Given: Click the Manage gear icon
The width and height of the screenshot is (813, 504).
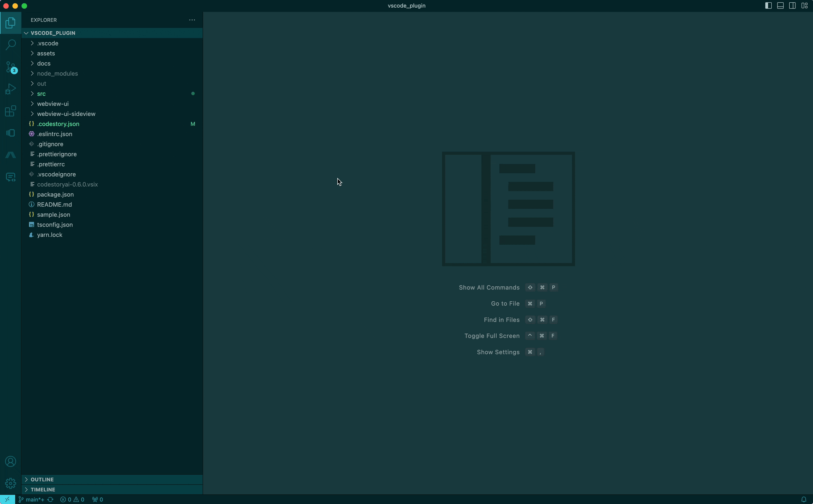Looking at the screenshot, I should point(11,483).
